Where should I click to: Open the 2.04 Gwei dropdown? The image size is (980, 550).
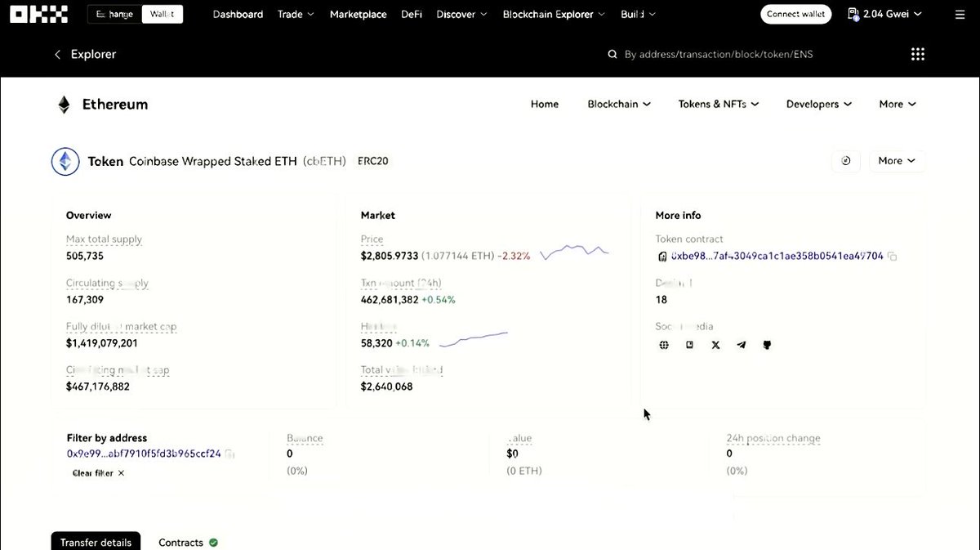[x=885, y=14]
